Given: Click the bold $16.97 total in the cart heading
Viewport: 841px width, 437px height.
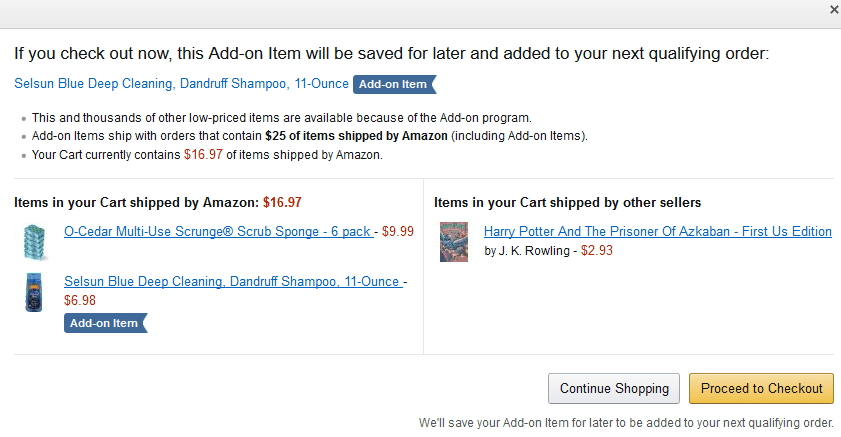Looking at the screenshot, I should 282,203.
